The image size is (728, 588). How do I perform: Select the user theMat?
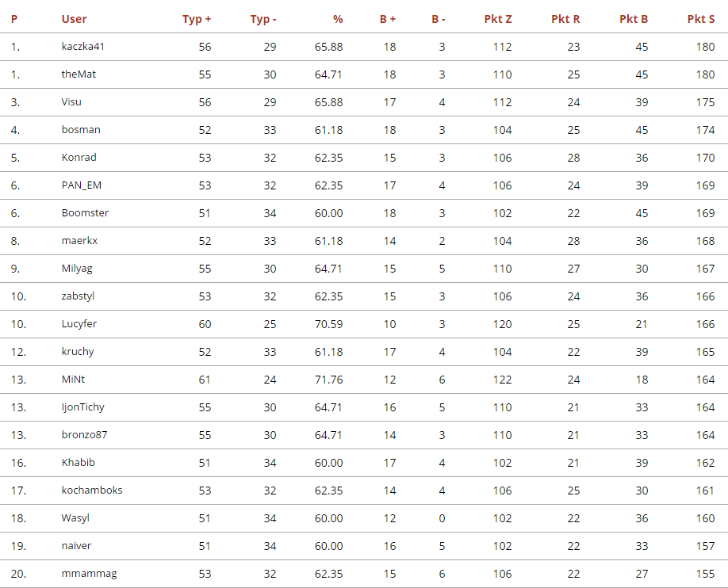tap(79, 74)
